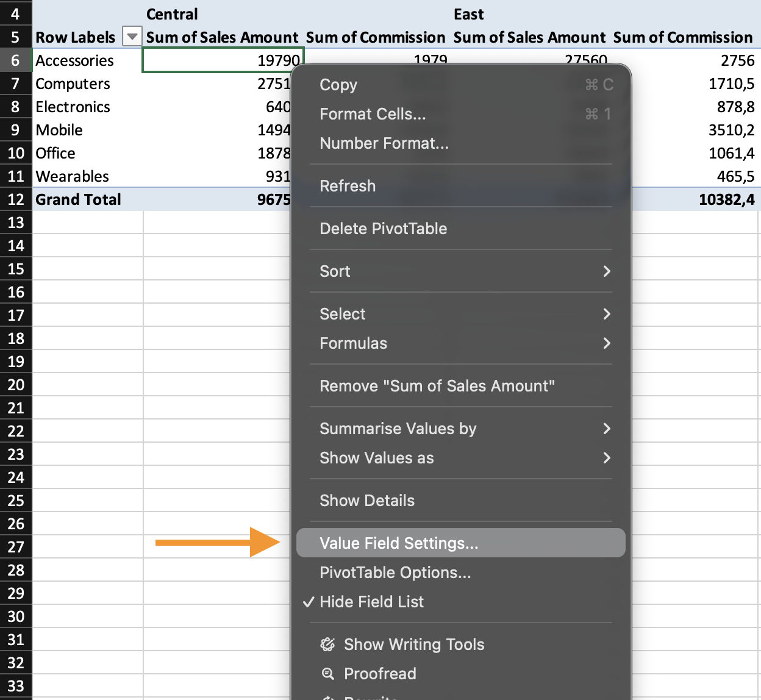Screen dimensions: 761x700
Task: Click the Show Writing Tools icon
Action: click(x=328, y=645)
